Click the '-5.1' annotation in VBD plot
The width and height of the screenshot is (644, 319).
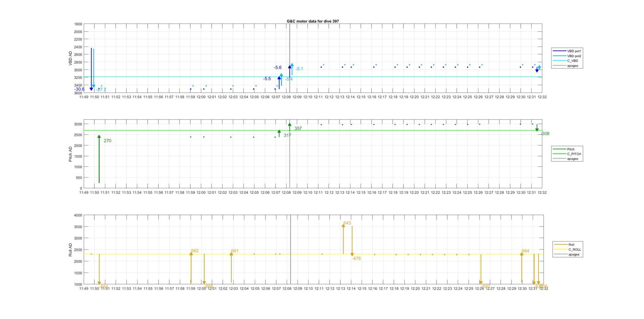tap(299, 69)
